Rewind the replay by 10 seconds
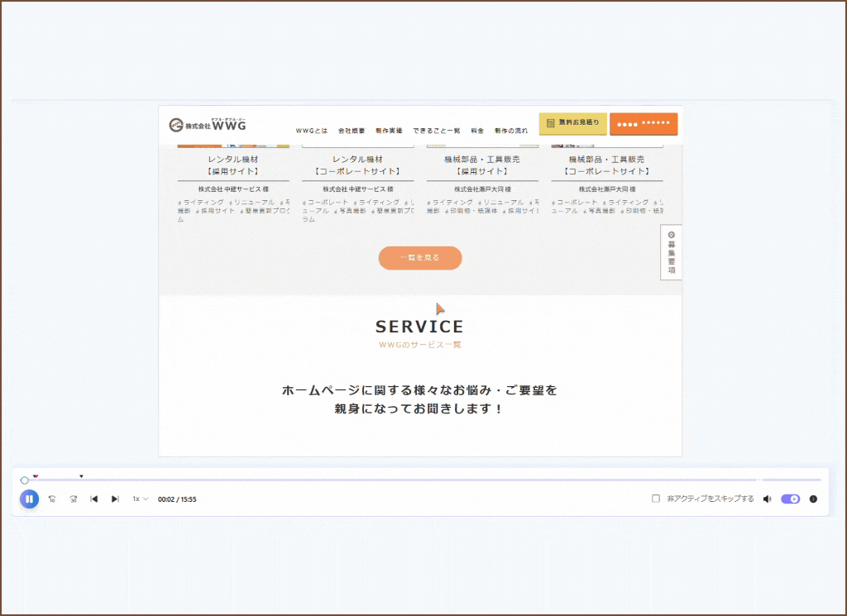The image size is (847, 616). 52,499
